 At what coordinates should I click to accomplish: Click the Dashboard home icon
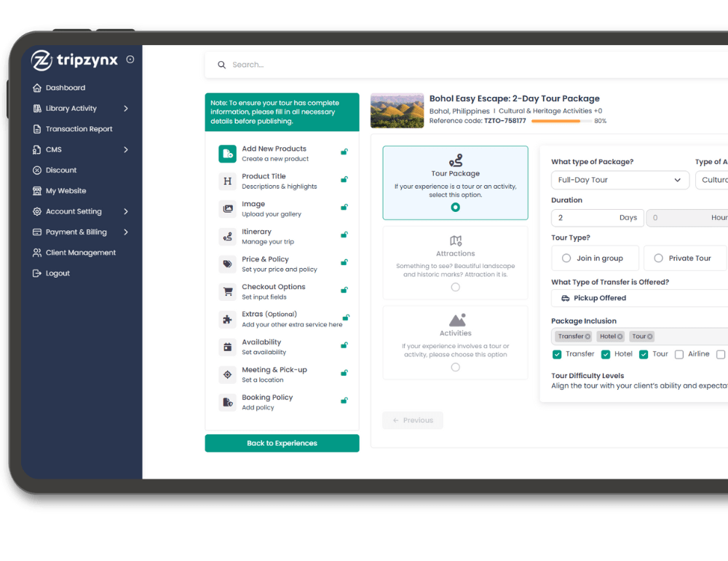click(x=37, y=88)
